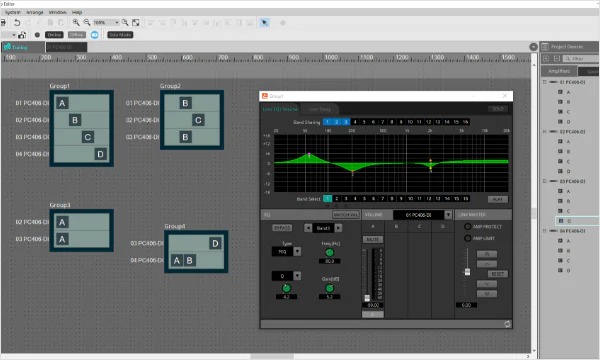This screenshot has height=360, width=600.
Task: Click the refresh icon at Group1 window bottom
Action: click(x=507, y=324)
